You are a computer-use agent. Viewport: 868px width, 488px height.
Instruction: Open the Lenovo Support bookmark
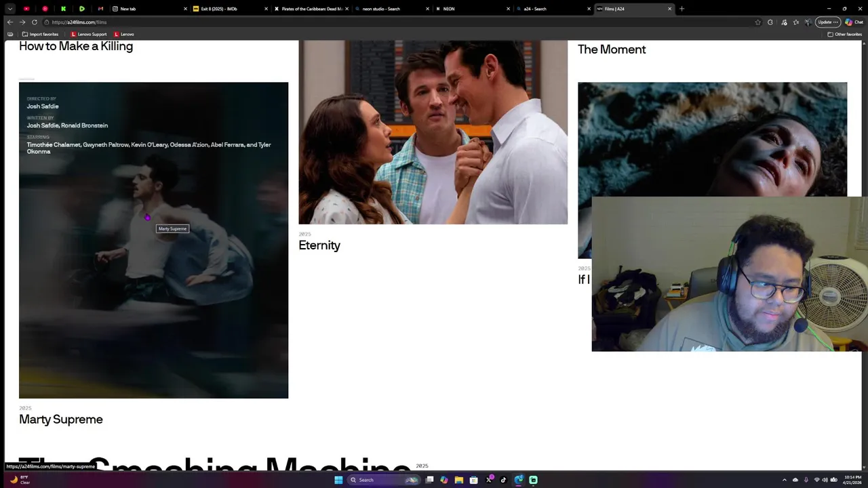[x=90, y=34]
